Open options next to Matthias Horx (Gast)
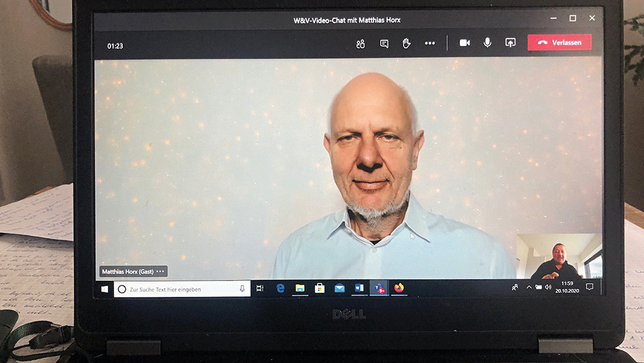 pyautogui.click(x=160, y=272)
